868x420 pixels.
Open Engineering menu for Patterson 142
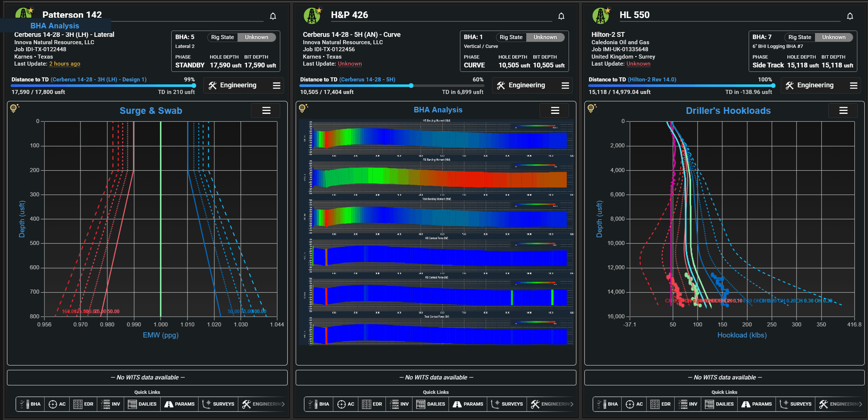tap(243, 85)
